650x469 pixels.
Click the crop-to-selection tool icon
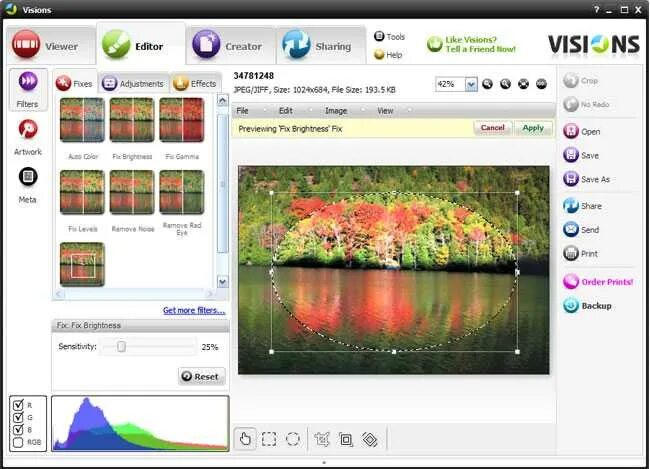(x=322, y=439)
